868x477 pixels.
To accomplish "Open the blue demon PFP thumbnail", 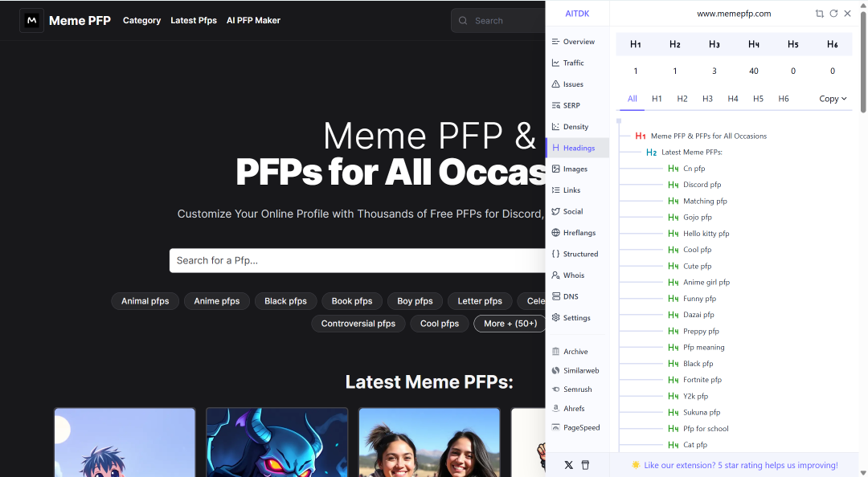I will [276, 442].
